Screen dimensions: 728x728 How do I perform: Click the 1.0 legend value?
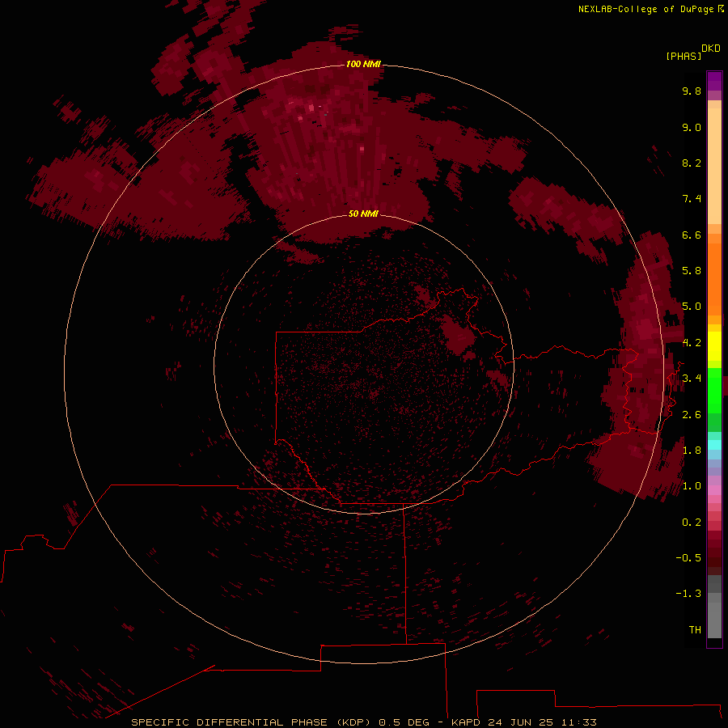[692, 486]
